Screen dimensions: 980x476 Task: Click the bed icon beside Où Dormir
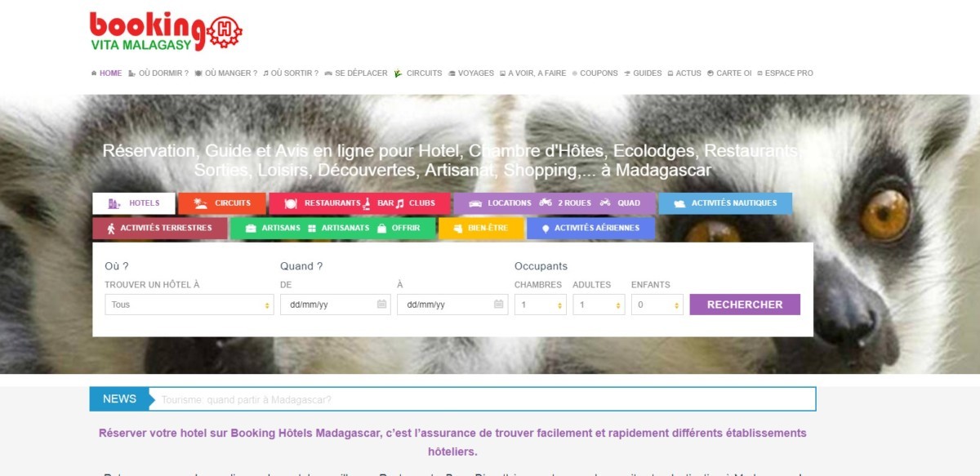click(x=132, y=73)
